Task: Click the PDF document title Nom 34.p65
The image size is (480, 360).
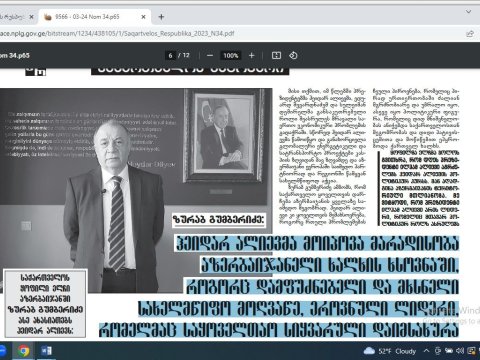Action: 15,55
